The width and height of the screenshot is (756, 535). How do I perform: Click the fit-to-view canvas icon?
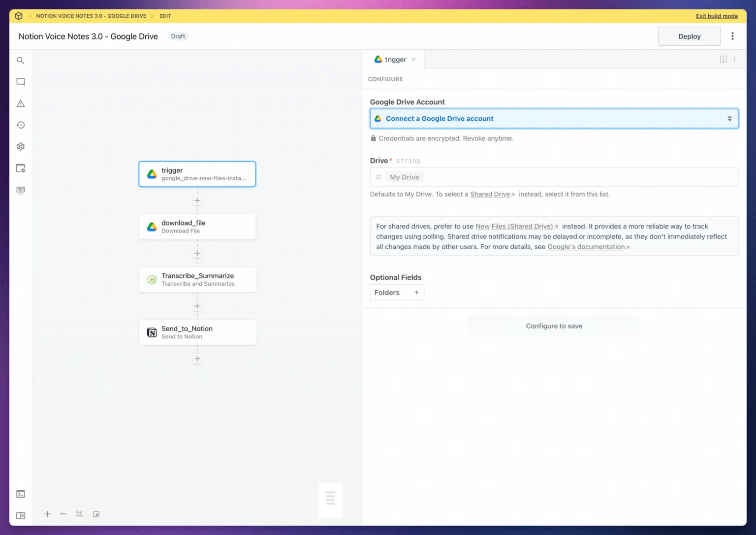tap(79, 514)
